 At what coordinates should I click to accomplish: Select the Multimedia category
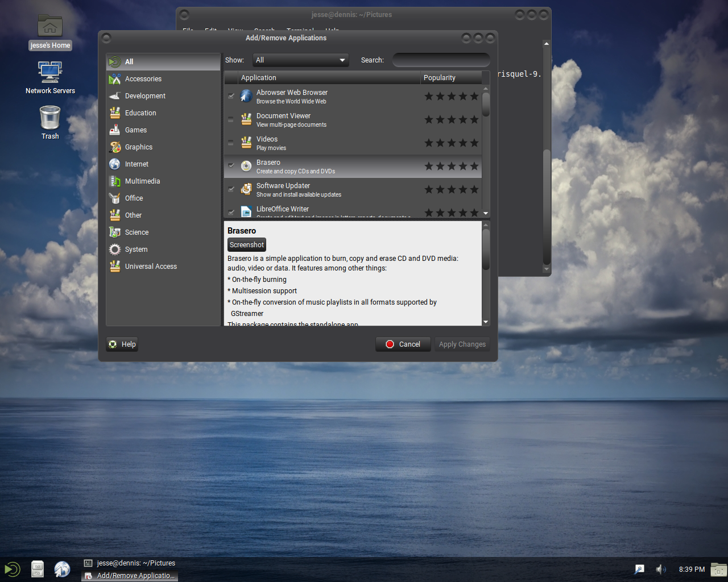(163, 181)
